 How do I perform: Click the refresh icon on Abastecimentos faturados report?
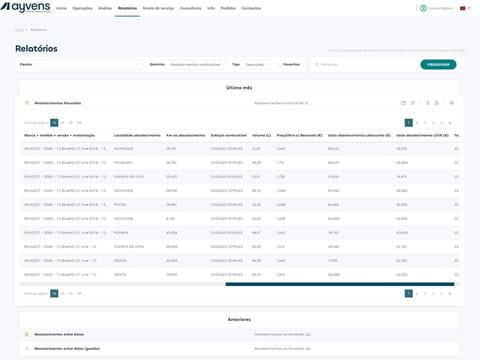pyautogui.click(x=403, y=103)
